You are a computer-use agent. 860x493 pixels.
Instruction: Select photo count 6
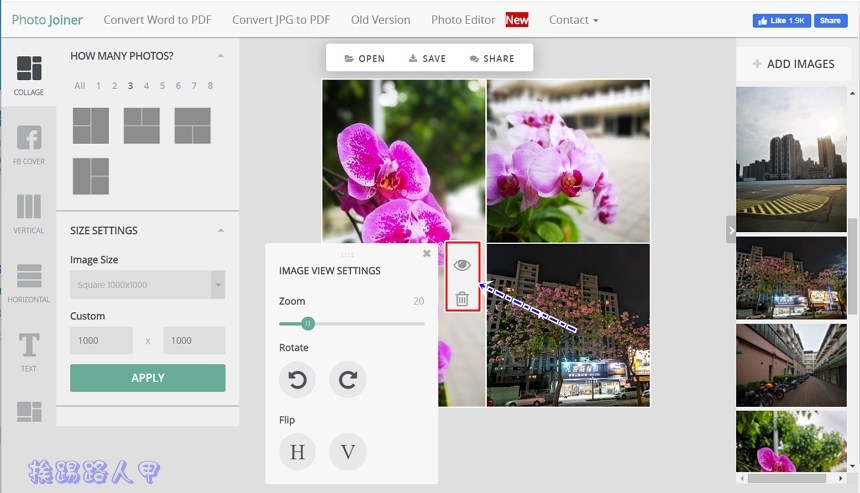pos(178,86)
